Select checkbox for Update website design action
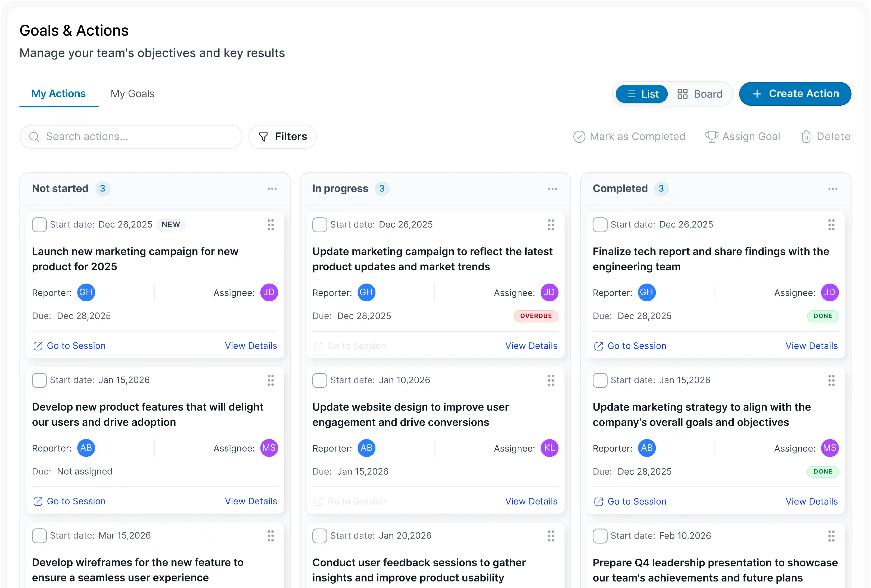Image resolution: width=871 pixels, height=588 pixels. 319,380
